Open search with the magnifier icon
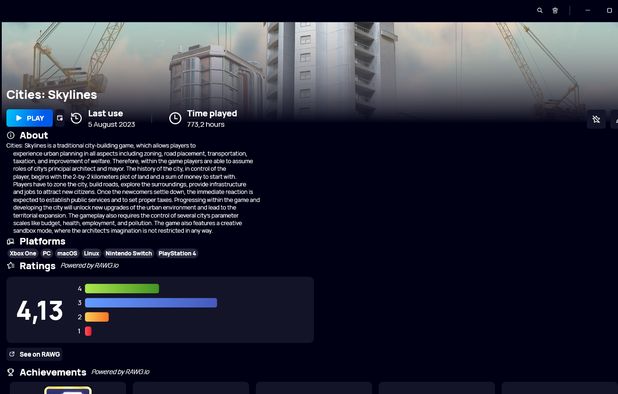Image resolution: width=618 pixels, height=394 pixels. pos(540,11)
